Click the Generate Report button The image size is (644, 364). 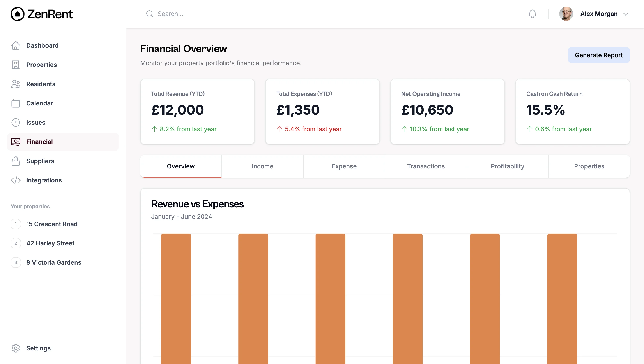coord(599,55)
